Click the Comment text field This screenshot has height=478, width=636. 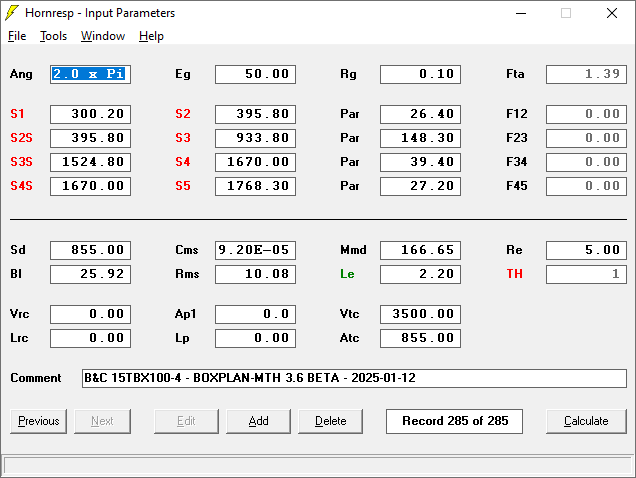(x=354, y=378)
